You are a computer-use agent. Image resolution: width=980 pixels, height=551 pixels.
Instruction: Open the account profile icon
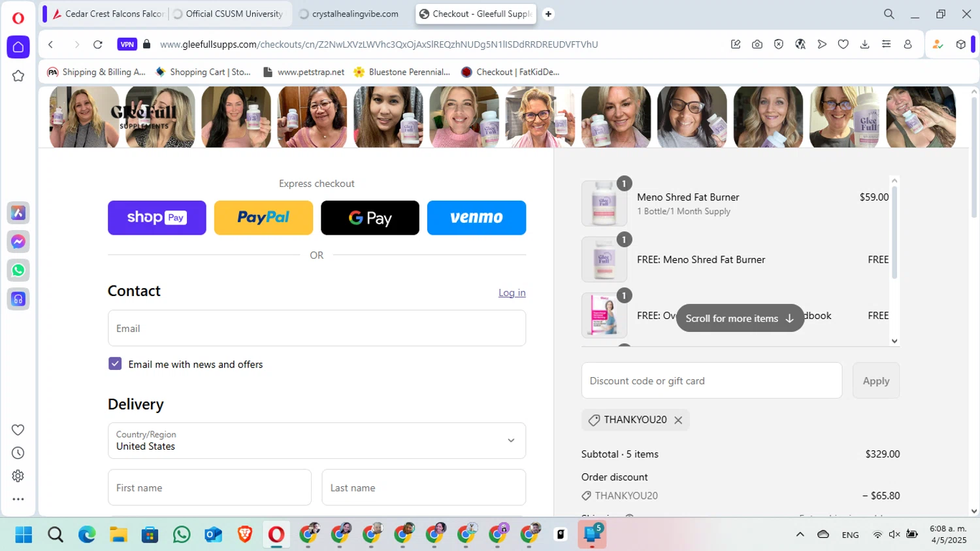pyautogui.click(x=908, y=44)
